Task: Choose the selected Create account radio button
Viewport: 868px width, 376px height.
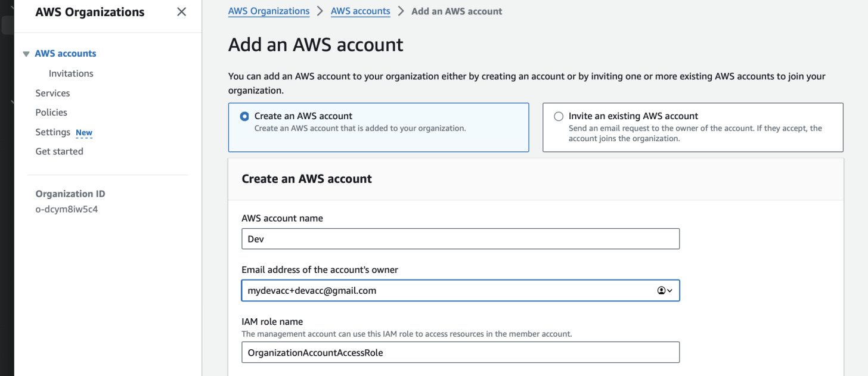Action: point(244,116)
